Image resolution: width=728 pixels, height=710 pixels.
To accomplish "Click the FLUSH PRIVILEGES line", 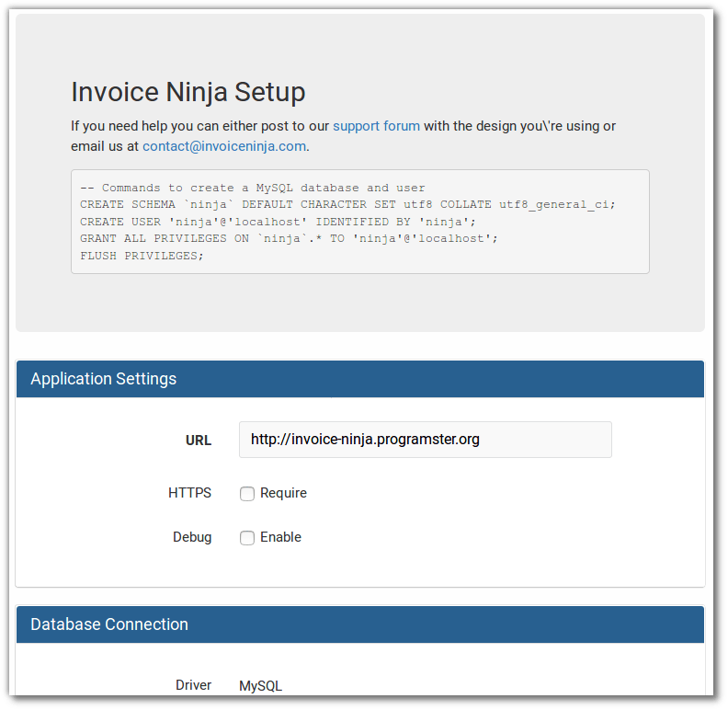I will (x=142, y=256).
